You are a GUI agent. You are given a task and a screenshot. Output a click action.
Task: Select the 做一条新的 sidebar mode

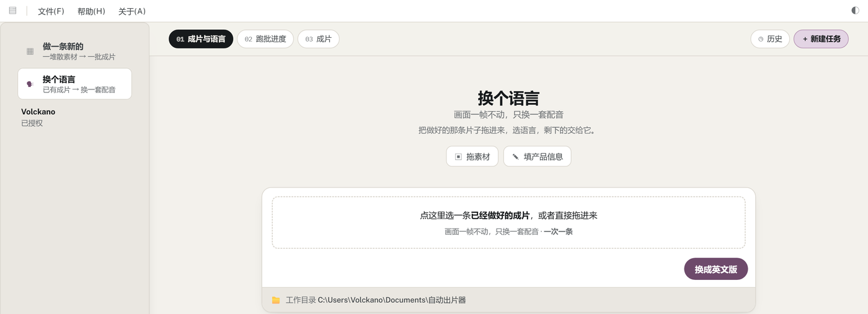pos(74,52)
